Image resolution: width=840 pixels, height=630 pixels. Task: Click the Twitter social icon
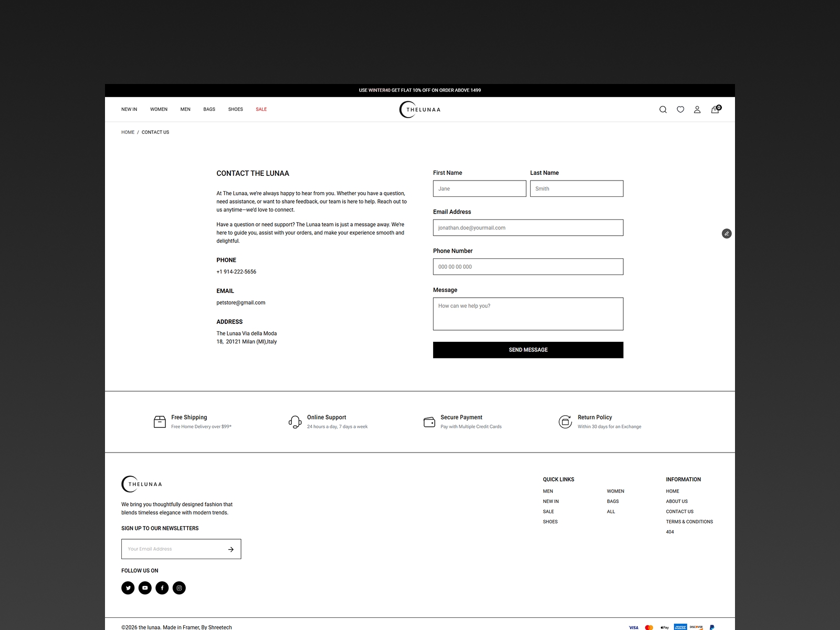pos(128,588)
